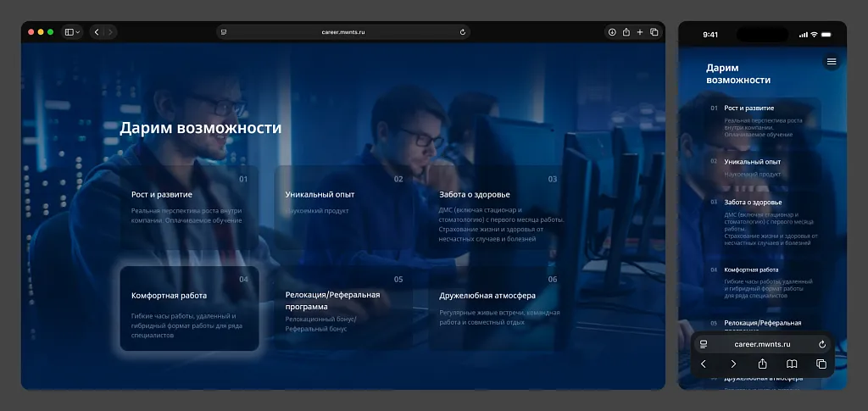The height and width of the screenshot is (411, 868).
Task: Reload the page in the desktop browser
Action: [462, 32]
